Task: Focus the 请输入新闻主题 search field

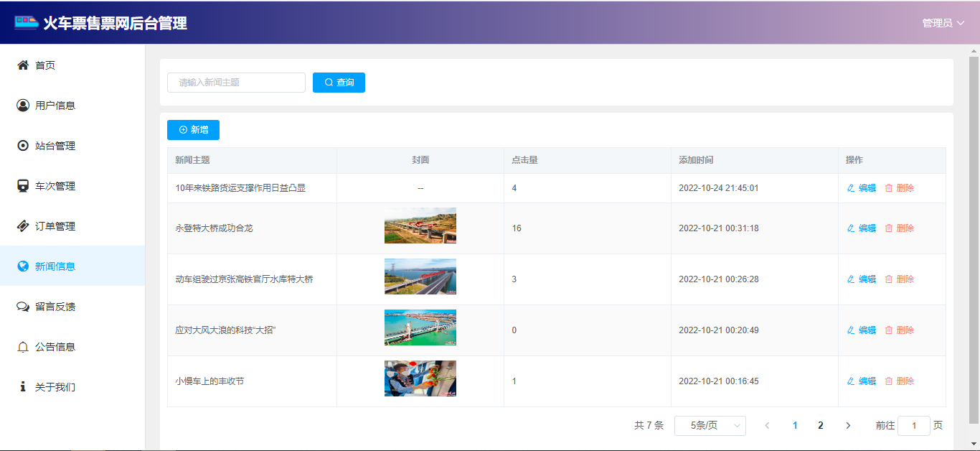Action: pos(236,83)
